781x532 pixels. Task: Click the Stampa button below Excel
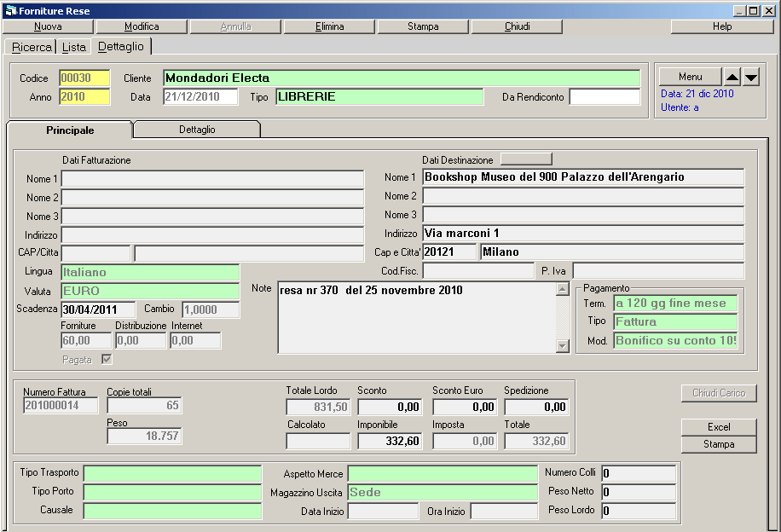tap(719, 444)
